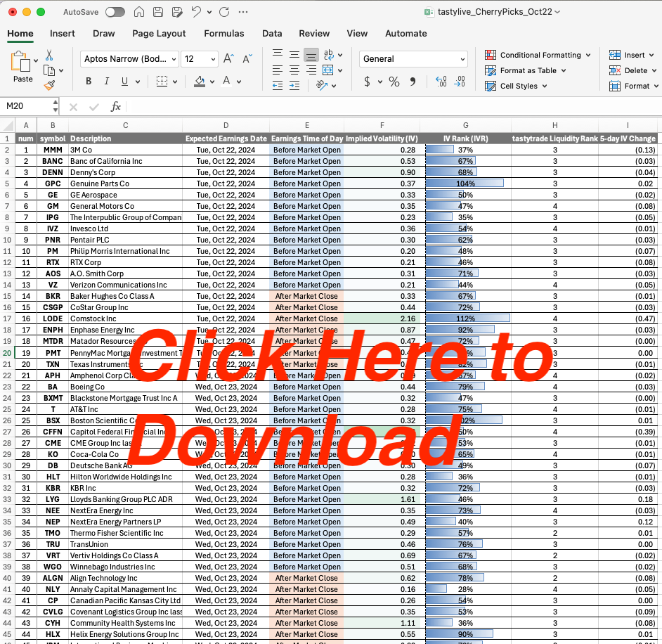The height and width of the screenshot is (644, 662).
Task: Toggle Middle Align vertical alignment
Action: [294, 54]
